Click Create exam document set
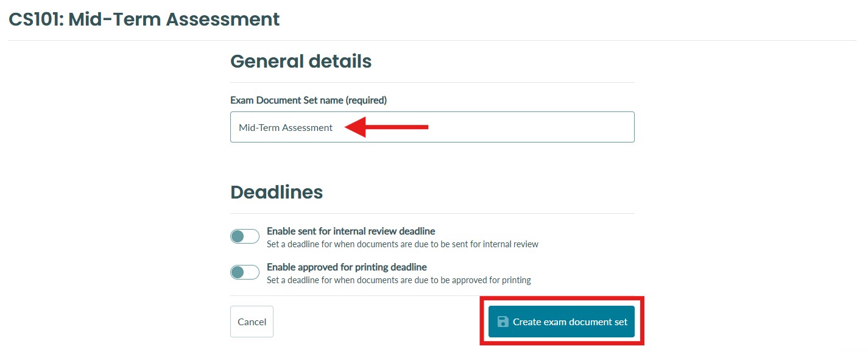 [x=562, y=322]
